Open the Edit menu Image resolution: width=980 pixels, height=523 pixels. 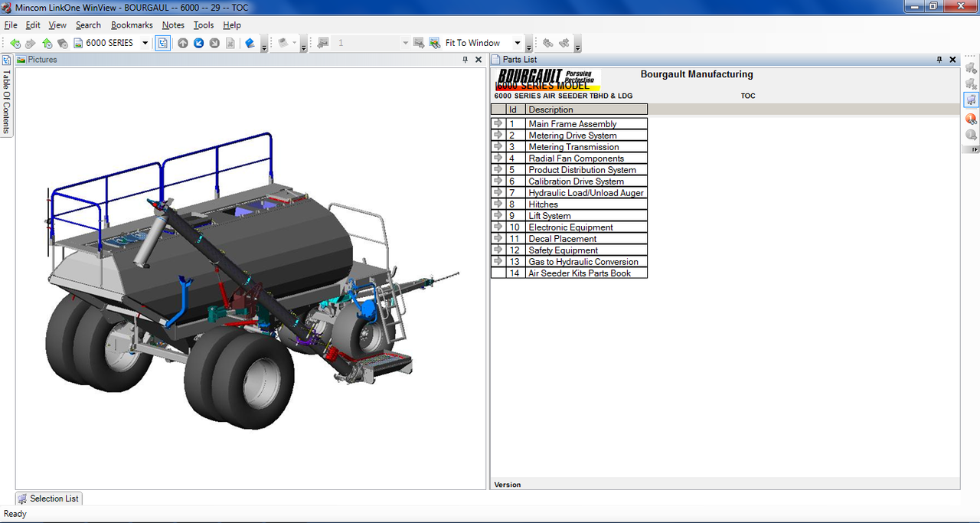pos(33,25)
